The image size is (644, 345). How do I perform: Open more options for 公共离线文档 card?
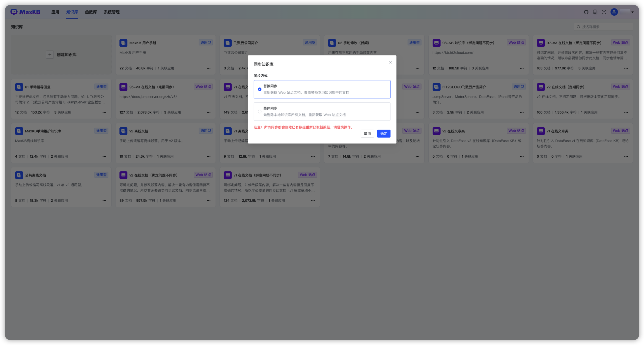104,201
